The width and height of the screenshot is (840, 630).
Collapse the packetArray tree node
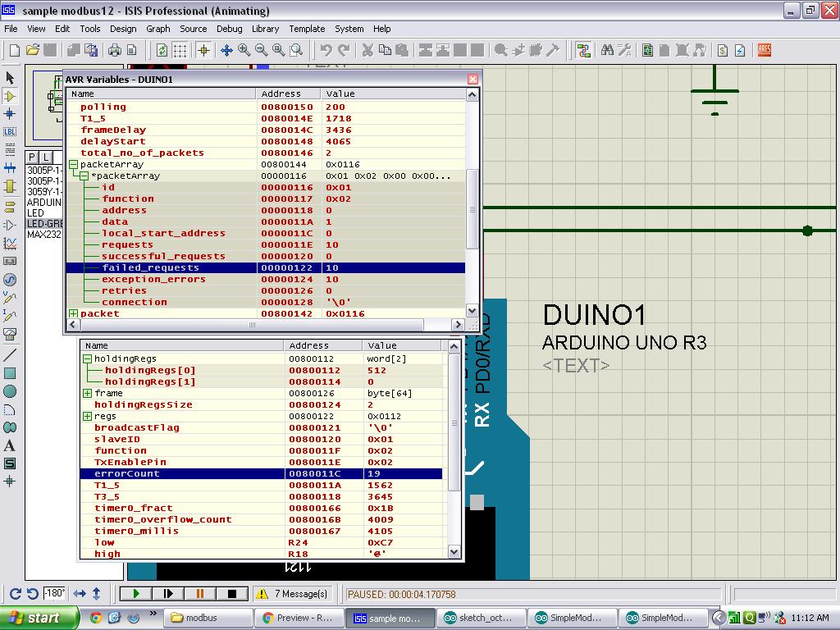(x=73, y=164)
